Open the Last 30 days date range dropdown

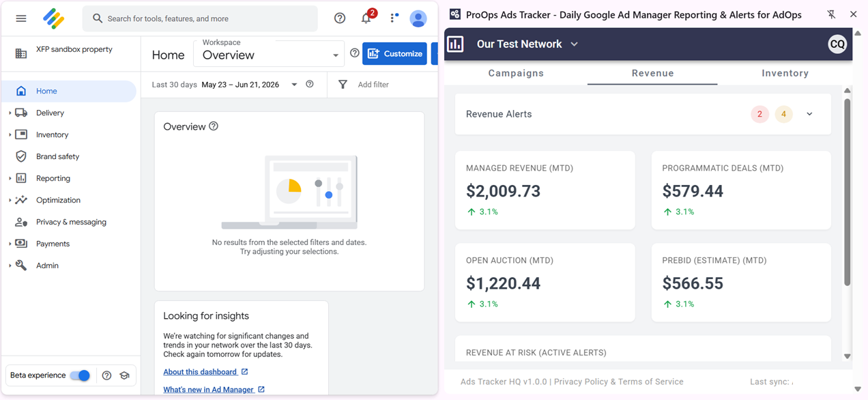(x=294, y=85)
